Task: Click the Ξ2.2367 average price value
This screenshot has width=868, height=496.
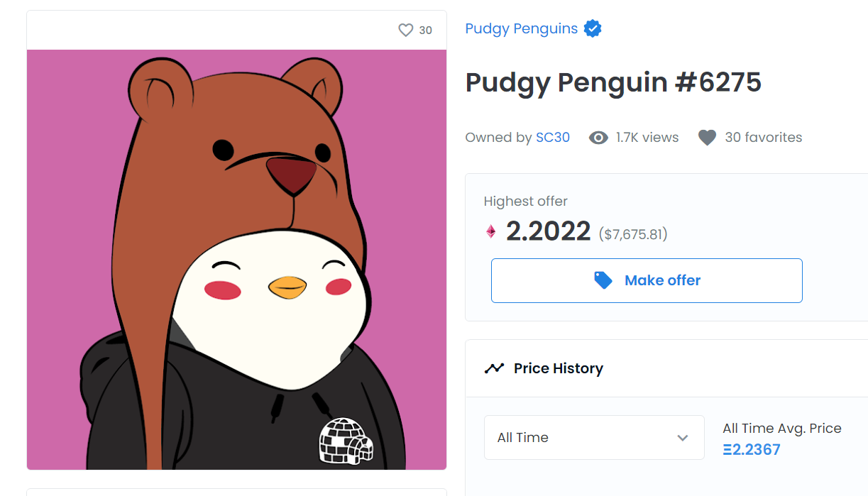Action: [x=752, y=450]
